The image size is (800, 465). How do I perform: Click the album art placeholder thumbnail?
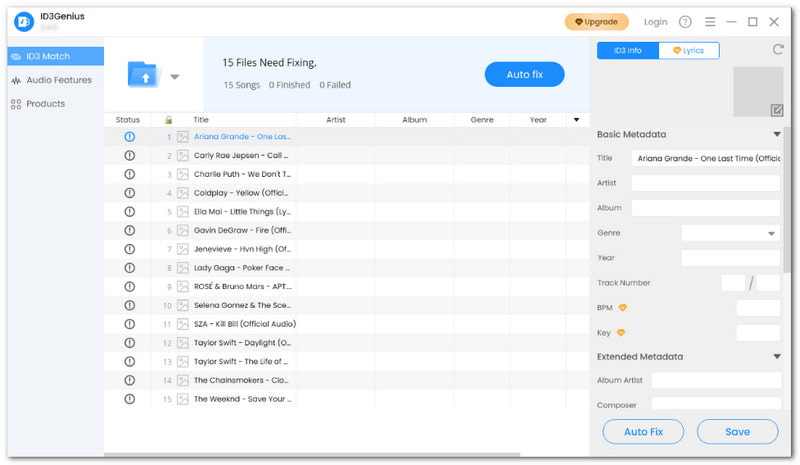(x=758, y=92)
